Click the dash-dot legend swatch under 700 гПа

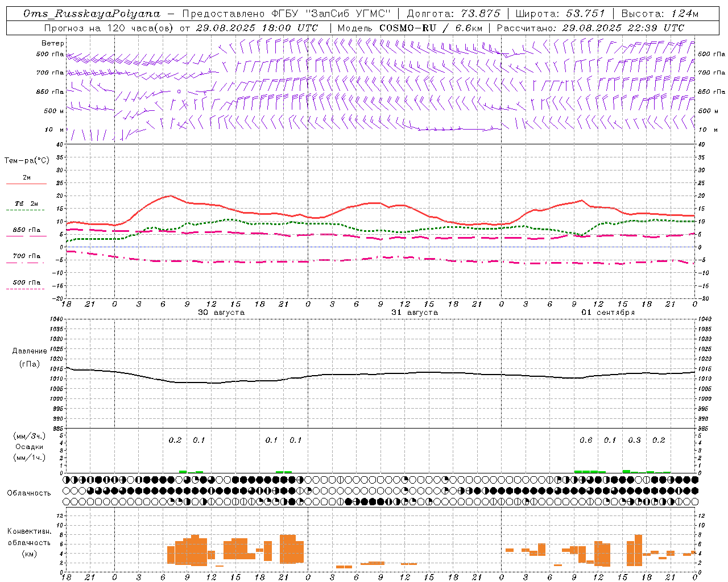[x=25, y=263]
